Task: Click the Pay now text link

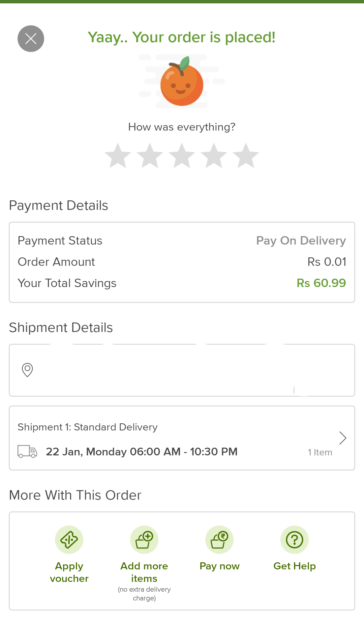Action: coord(219,566)
